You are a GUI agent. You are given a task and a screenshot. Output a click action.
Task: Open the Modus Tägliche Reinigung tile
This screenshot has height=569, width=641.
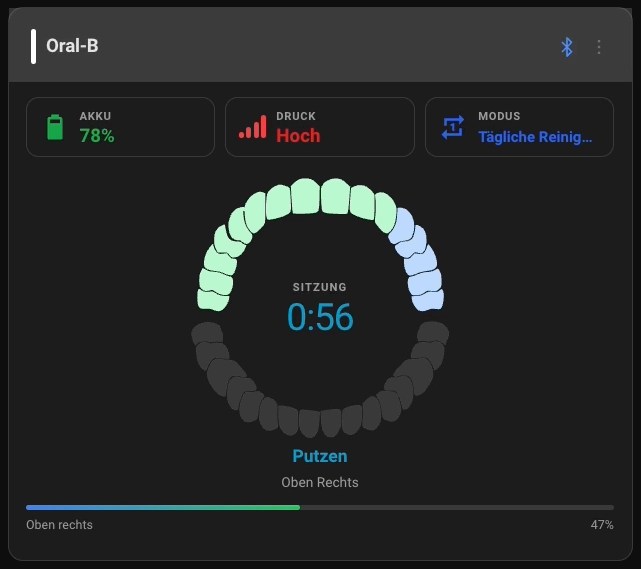coord(519,127)
